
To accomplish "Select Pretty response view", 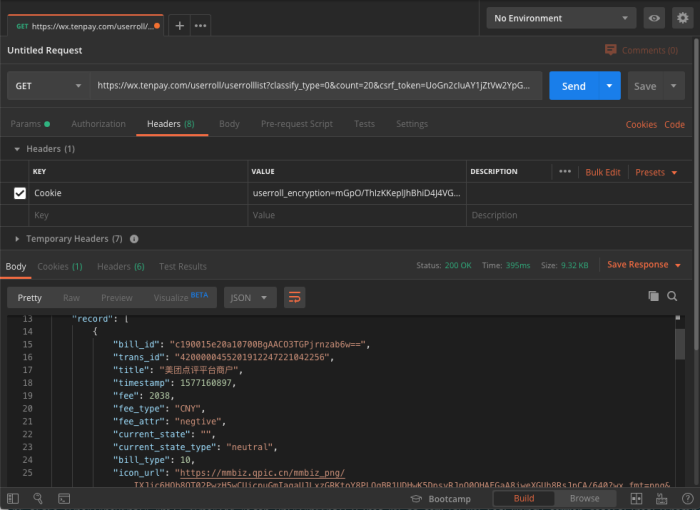I will point(29,298).
